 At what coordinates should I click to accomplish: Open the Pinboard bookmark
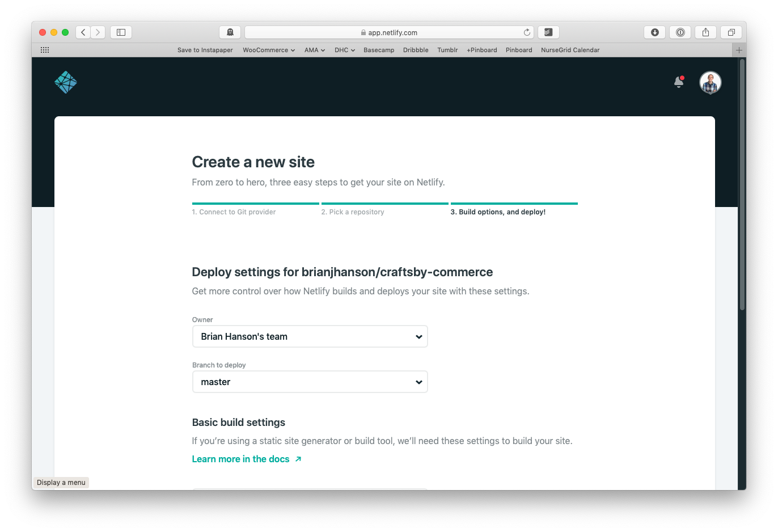(x=519, y=50)
